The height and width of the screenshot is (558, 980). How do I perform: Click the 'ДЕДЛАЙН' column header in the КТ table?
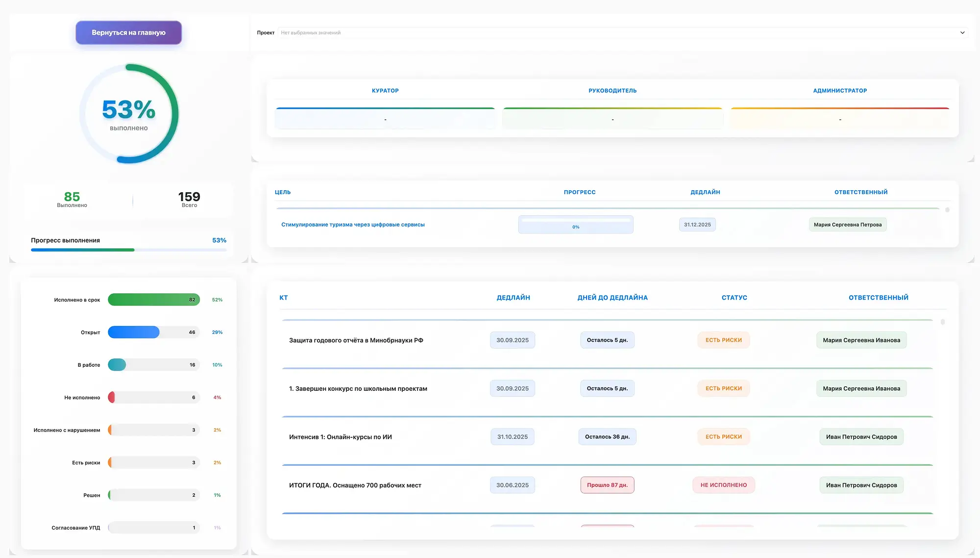(513, 298)
